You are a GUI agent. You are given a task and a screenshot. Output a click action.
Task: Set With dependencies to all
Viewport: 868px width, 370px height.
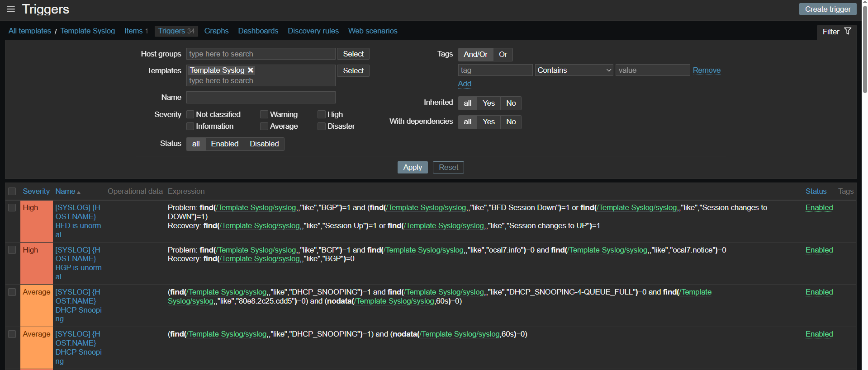(468, 122)
